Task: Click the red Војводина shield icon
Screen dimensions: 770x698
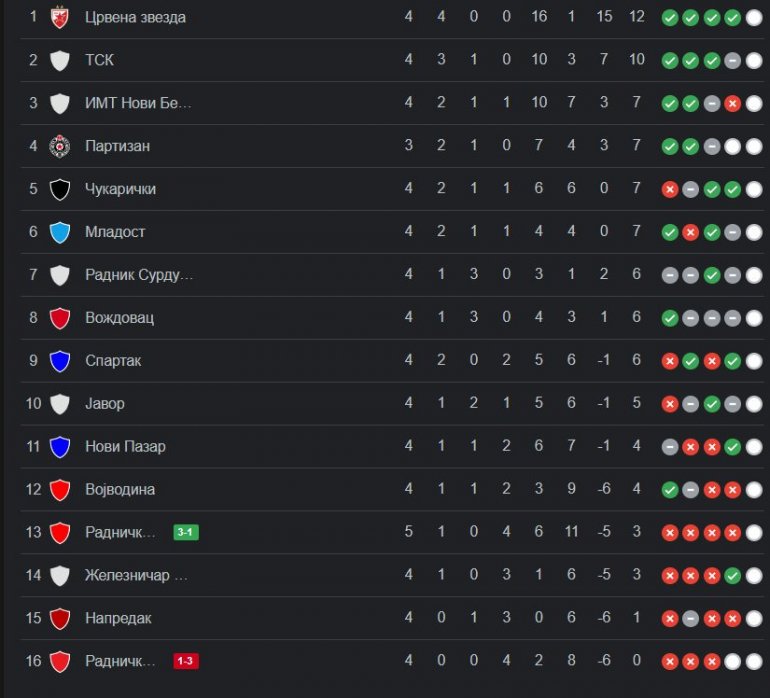Action: pos(59,489)
